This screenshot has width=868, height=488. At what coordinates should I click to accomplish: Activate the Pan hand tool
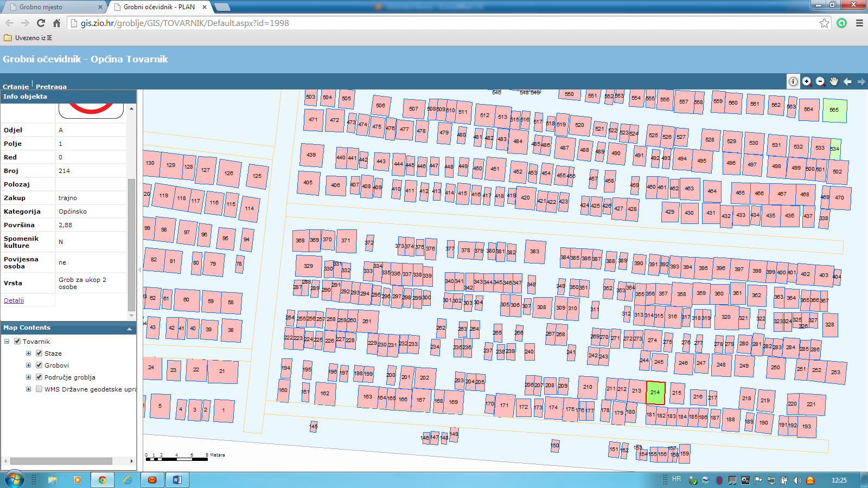[834, 81]
